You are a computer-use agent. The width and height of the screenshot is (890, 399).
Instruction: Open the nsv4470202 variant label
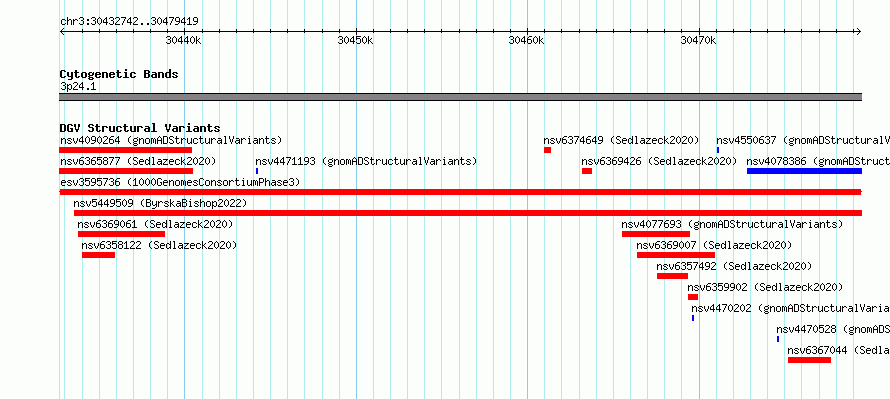pos(790,308)
